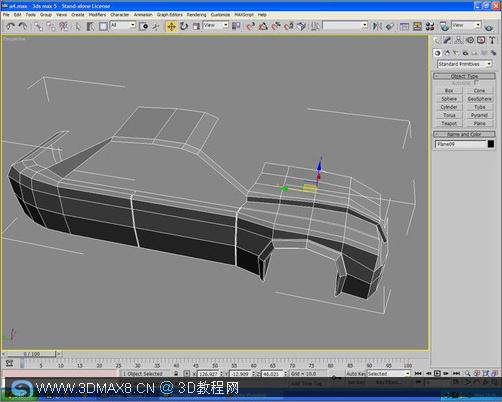This screenshot has width=502, height=402.
Task: Click the Mirror Selected Objects icon
Action: click(x=377, y=26)
